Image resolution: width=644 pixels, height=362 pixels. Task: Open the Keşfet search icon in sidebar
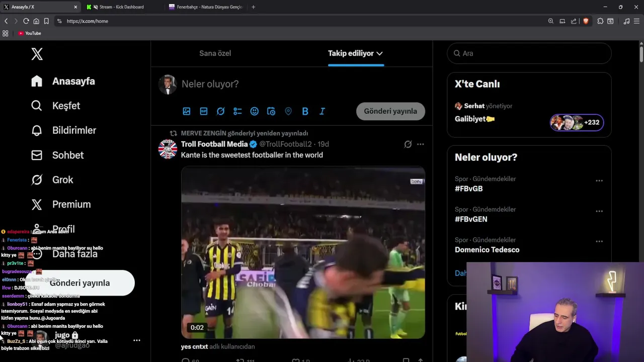click(37, 106)
